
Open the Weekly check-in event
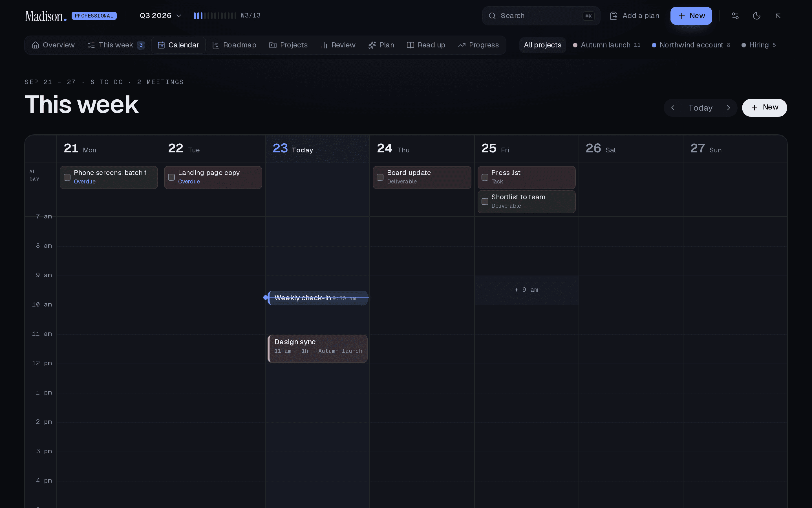(x=317, y=298)
